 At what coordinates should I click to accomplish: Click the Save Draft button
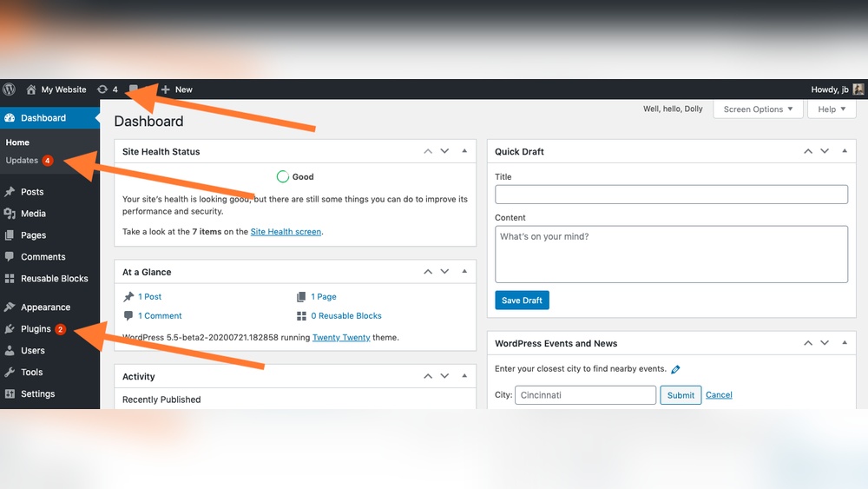pyautogui.click(x=522, y=301)
